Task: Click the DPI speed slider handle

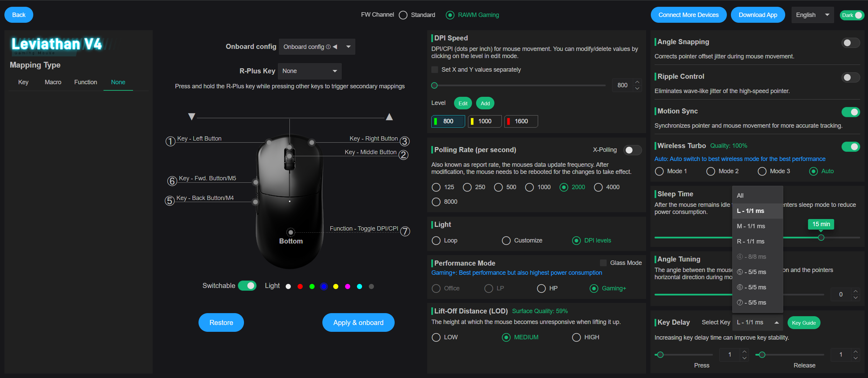Action: click(x=434, y=86)
